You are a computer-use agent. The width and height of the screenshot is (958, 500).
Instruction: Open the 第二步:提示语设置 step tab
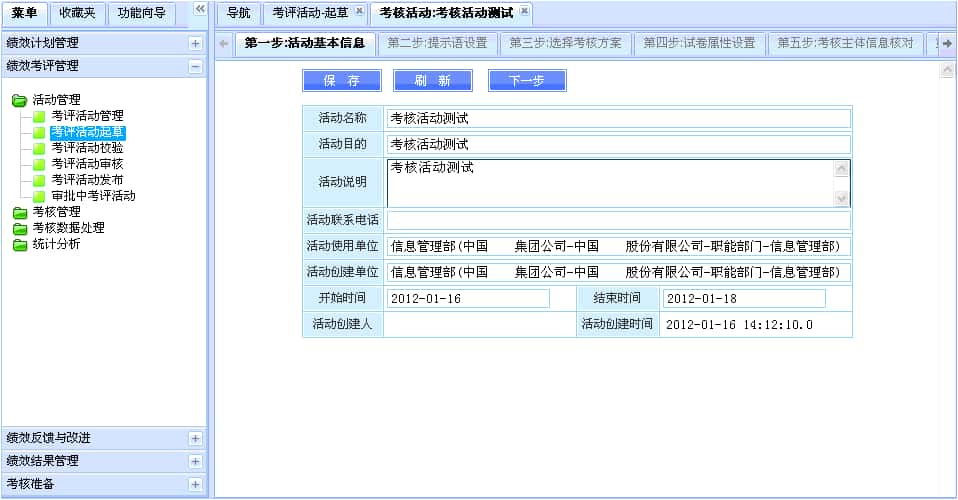[437, 44]
